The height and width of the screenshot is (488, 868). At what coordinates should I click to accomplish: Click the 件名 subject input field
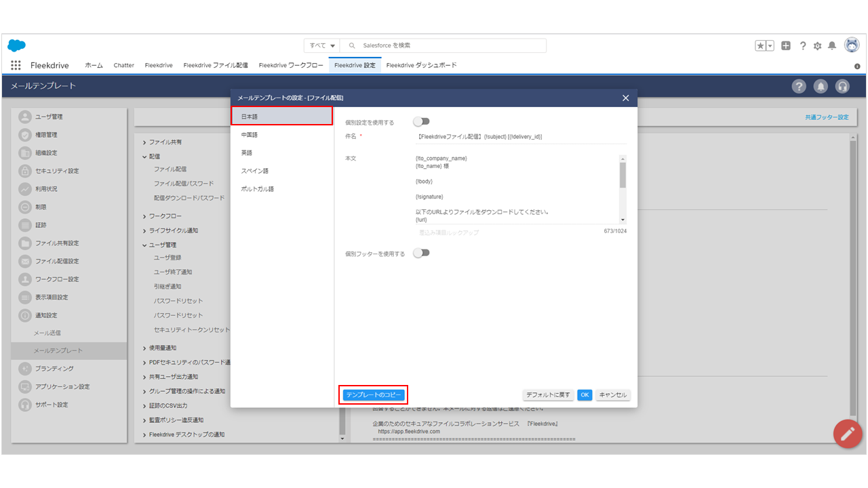[521, 136]
